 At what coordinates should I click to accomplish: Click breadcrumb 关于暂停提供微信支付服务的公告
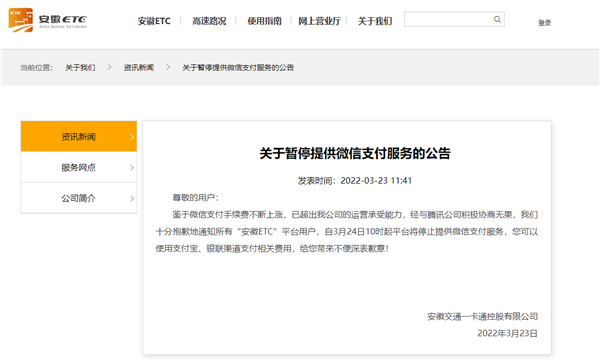(x=238, y=68)
